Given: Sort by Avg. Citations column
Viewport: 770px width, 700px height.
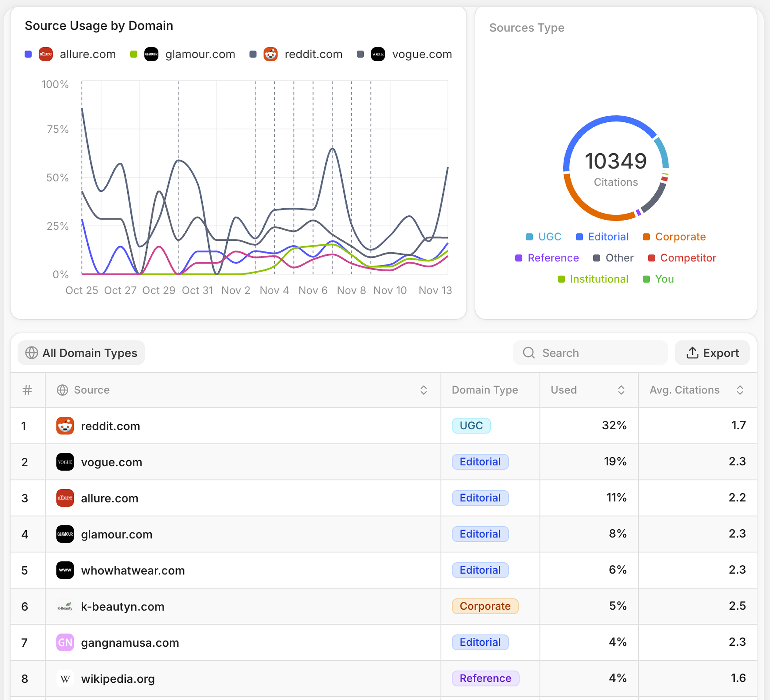Looking at the screenshot, I should point(739,390).
